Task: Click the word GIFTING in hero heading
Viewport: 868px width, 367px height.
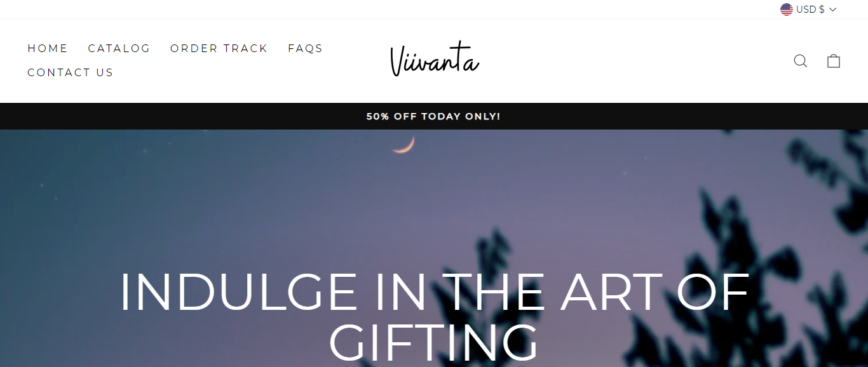Action: coord(433,344)
